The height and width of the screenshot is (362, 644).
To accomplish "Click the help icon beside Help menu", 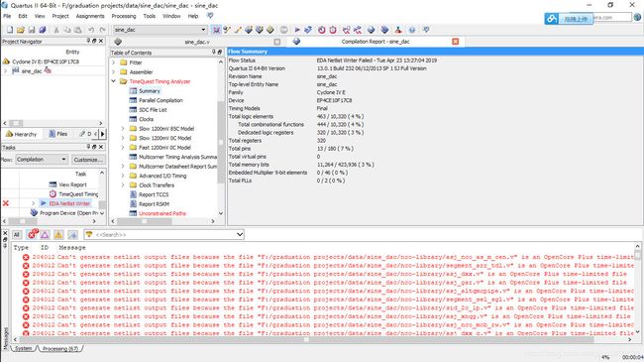I will coord(210,16).
